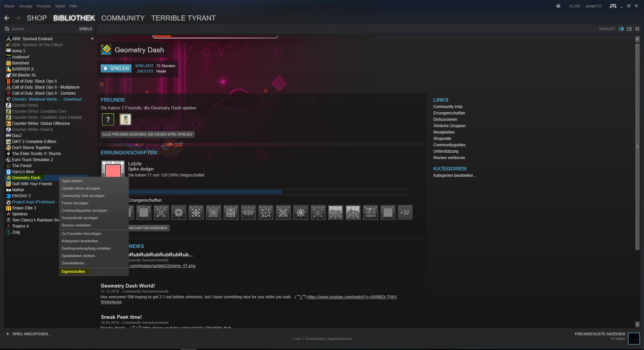Click the Spike dodger achievement icon
This screenshot has height=350, width=644.
[113, 169]
